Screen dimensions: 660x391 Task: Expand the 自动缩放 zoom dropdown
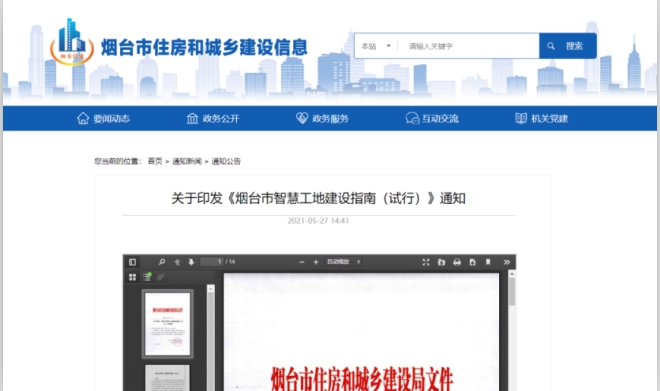343,262
